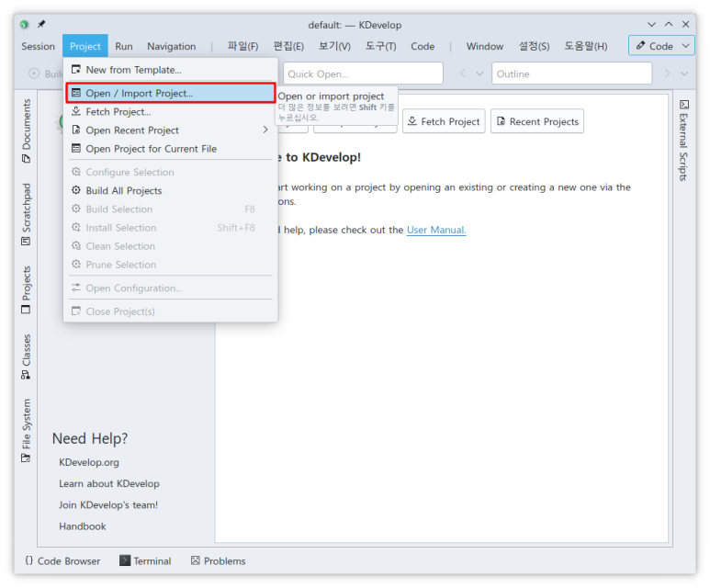Open the Navigation menu

171,46
